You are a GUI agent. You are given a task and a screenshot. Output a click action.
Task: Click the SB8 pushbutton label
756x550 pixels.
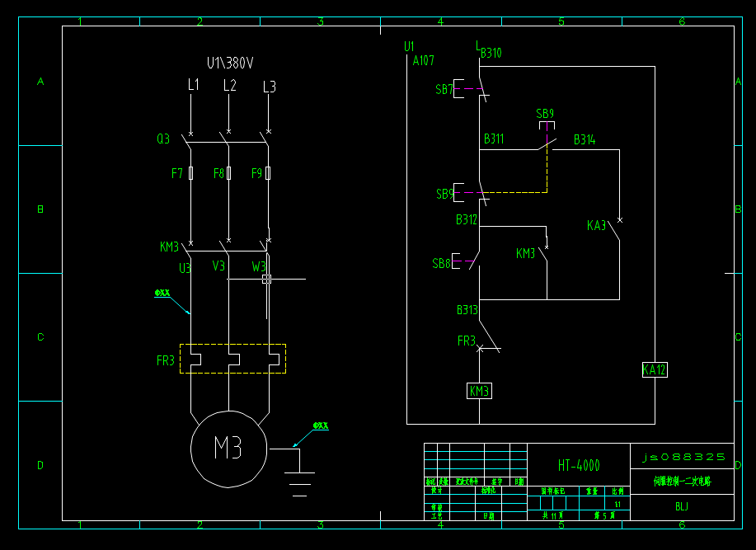(441, 263)
